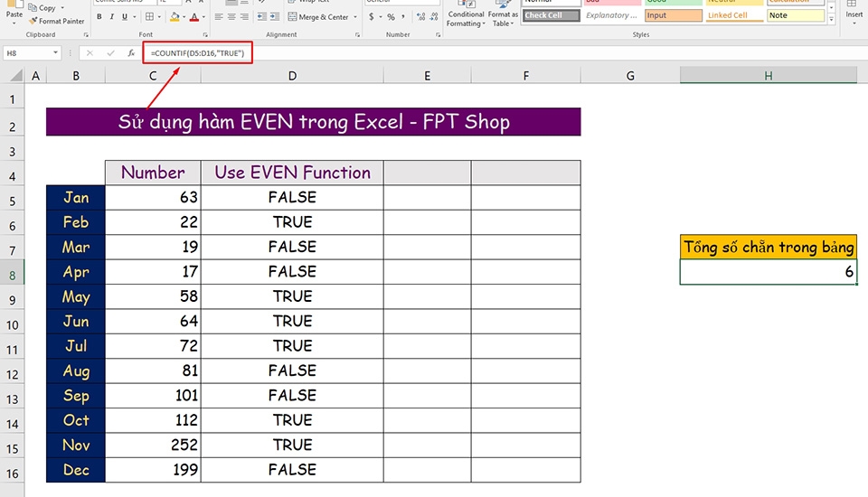Image resolution: width=868 pixels, height=497 pixels.
Task: Apply Underline formatting
Action: tap(125, 17)
